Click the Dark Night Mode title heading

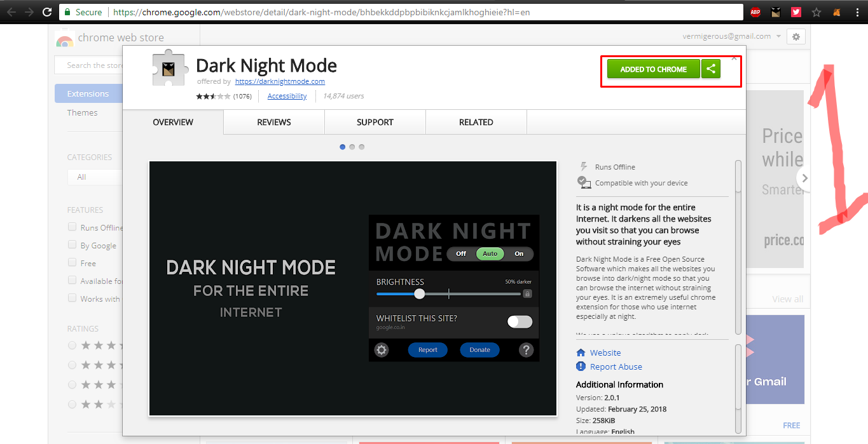pyautogui.click(x=266, y=65)
